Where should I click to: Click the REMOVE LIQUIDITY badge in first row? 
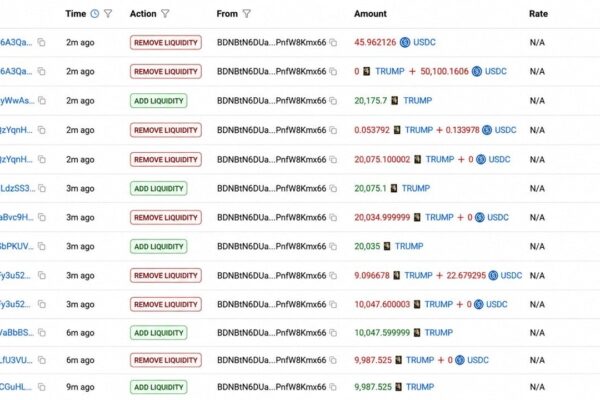pos(166,42)
